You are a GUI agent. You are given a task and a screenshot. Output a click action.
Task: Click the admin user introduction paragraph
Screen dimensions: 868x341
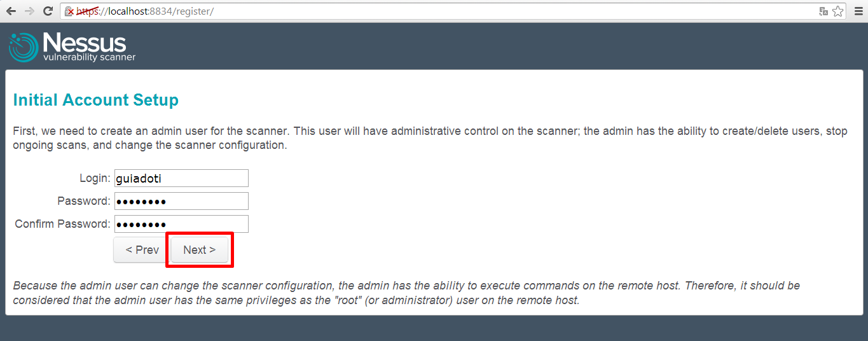point(430,138)
